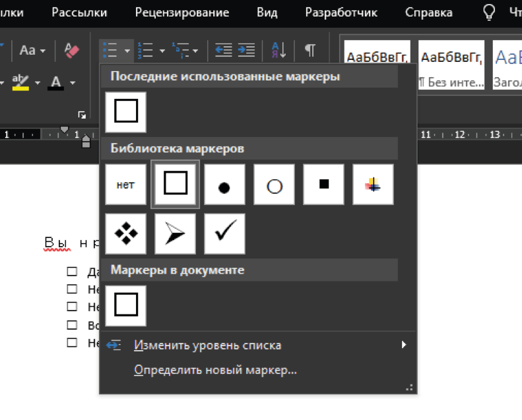Click the sort А-Я button
This screenshot has height=420, width=522.
click(x=278, y=51)
